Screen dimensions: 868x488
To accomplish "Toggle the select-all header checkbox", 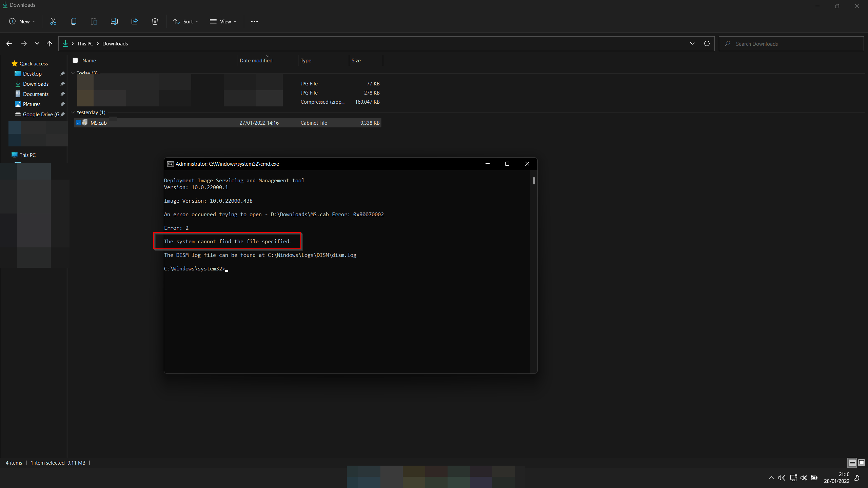I will tap(75, 60).
